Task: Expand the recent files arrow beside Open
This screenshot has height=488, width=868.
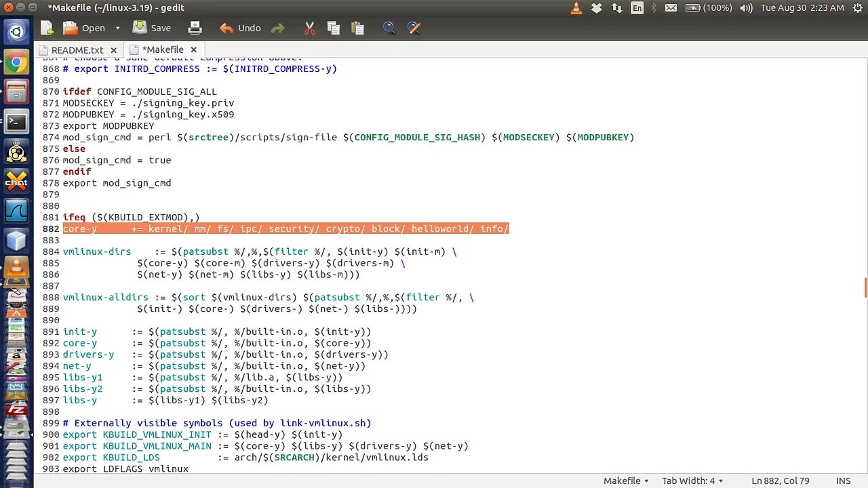Action: coord(117,28)
